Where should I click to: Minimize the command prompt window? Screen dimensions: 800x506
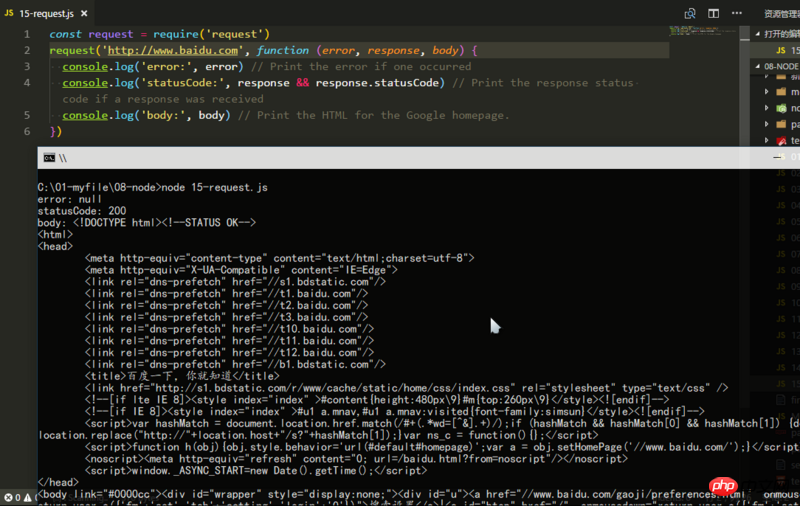coord(777,157)
